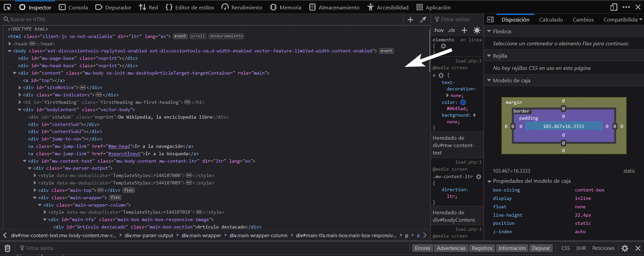
Task: Open responsive design mode icon
Action: click(x=613, y=7)
